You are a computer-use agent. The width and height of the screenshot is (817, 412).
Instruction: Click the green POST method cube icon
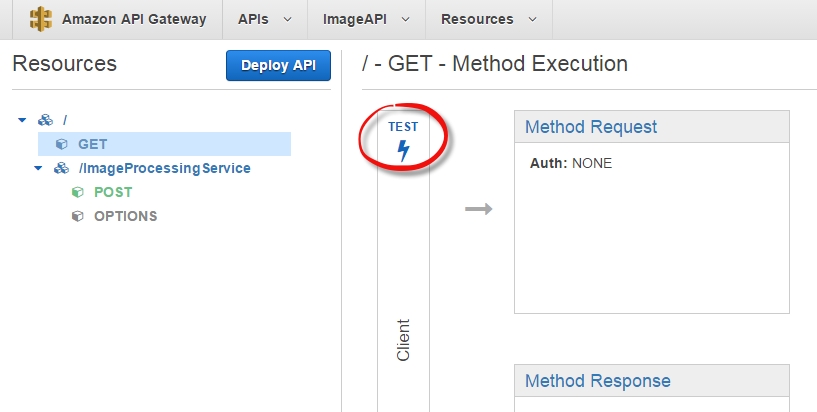point(78,192)
